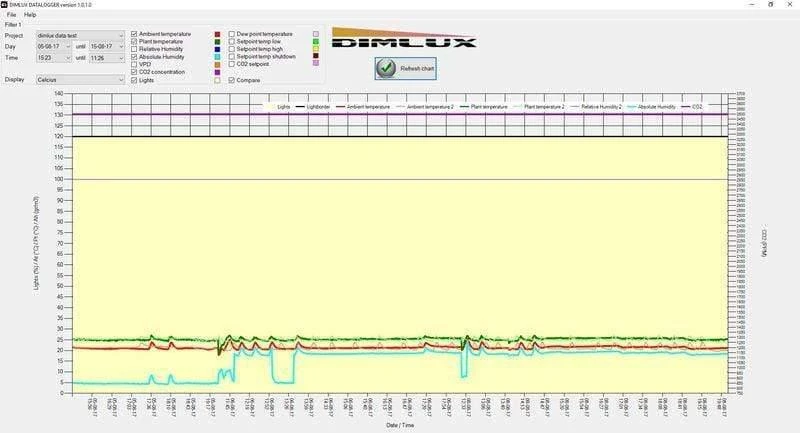Click the Time end field showing 11:26

point(103,58)
